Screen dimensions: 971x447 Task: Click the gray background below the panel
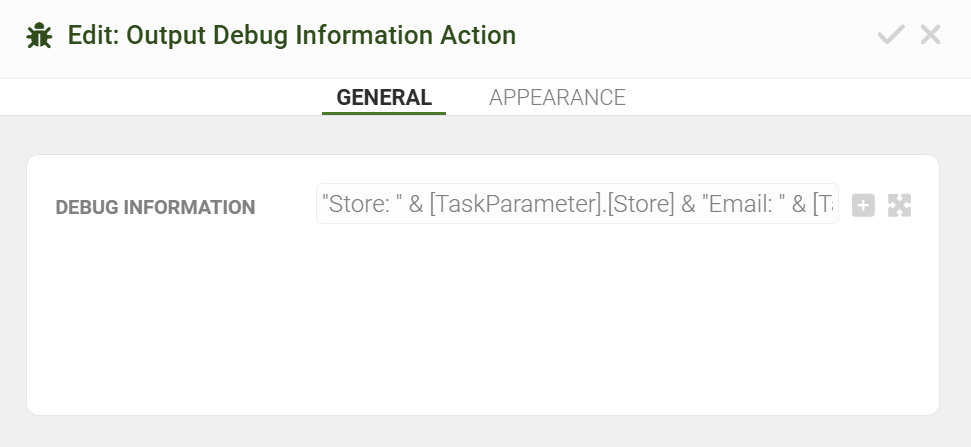coord(480,432)
